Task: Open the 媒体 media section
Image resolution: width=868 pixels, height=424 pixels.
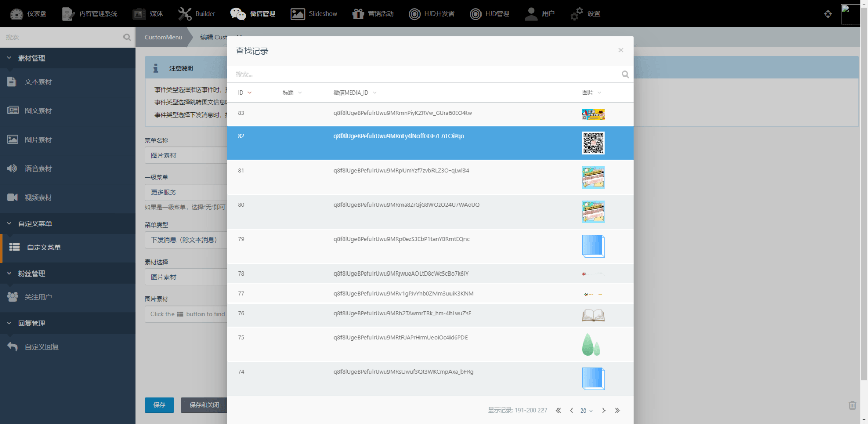Action: [x=148, y=14]
